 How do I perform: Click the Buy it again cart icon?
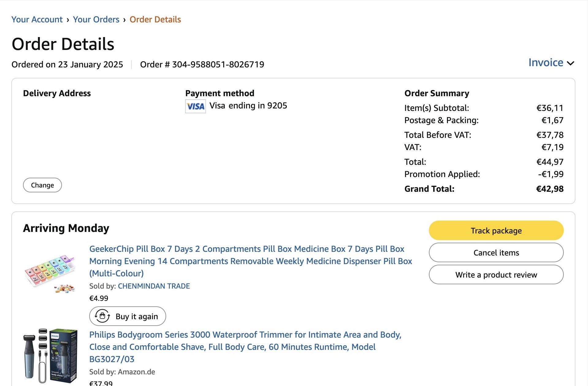coord(102,316)
